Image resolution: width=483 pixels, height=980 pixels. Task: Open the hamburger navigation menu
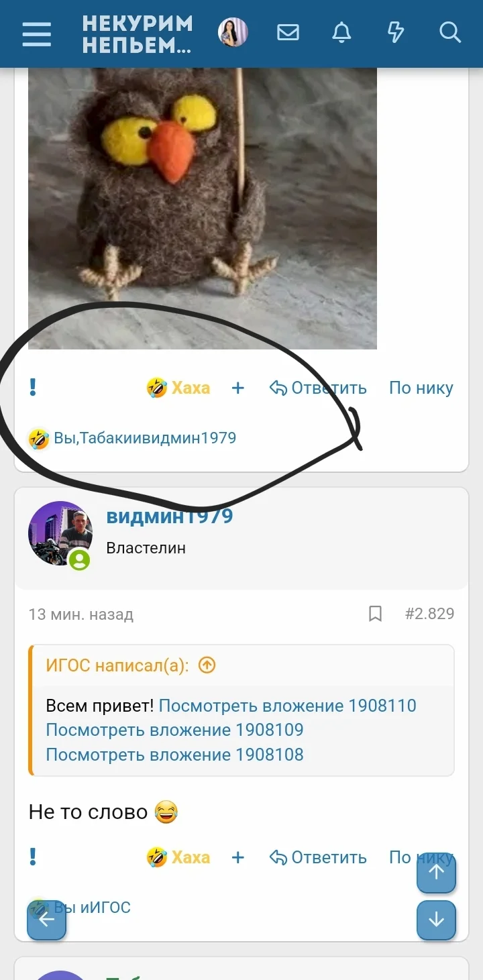tap(36, 33)
